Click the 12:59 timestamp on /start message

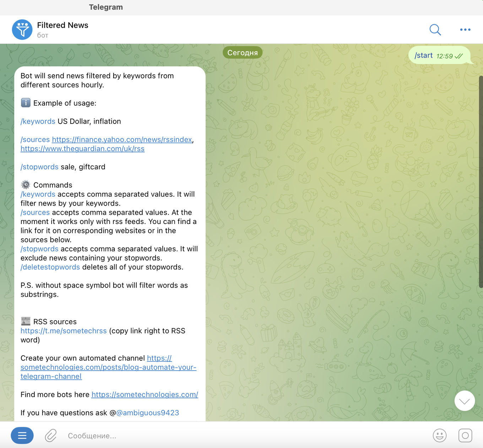coord(444,56)
